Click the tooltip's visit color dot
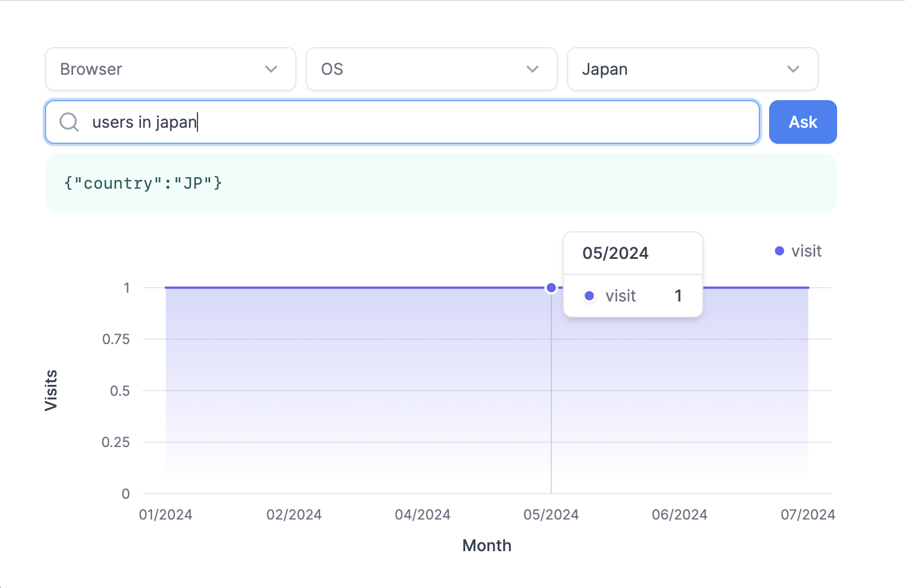The width and height of the screenshot is (905, 588). (x=589, y=296)
